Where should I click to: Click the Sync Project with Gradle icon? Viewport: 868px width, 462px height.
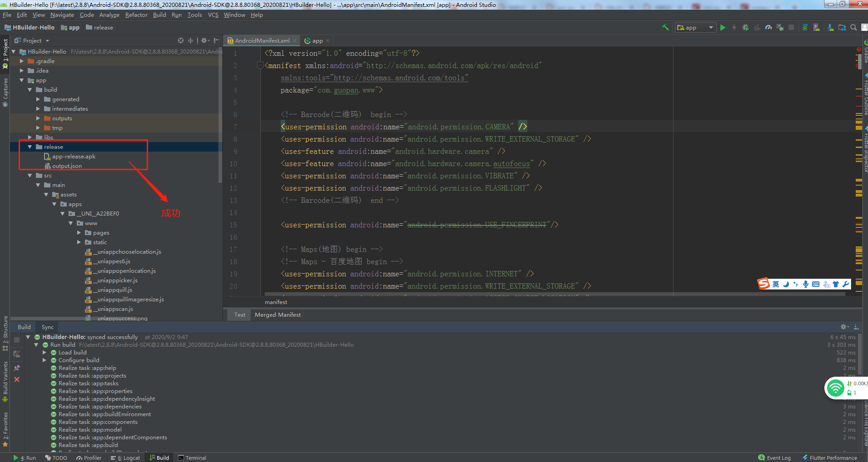click(805, 28)
